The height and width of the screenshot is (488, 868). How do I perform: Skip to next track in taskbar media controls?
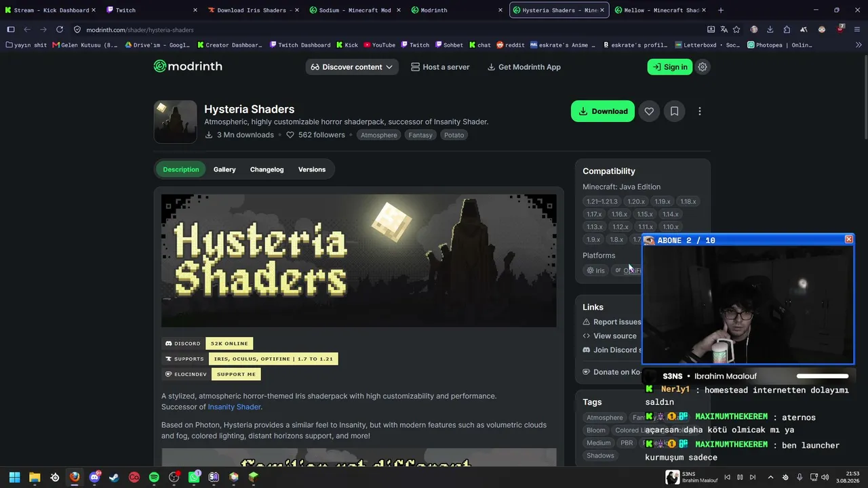click(x=753, y=477)
